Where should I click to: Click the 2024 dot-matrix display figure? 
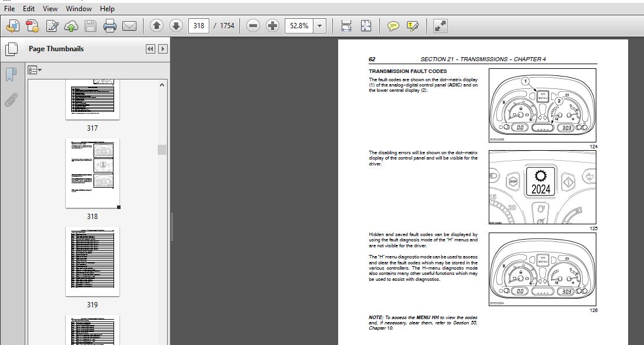coord(543,187)
